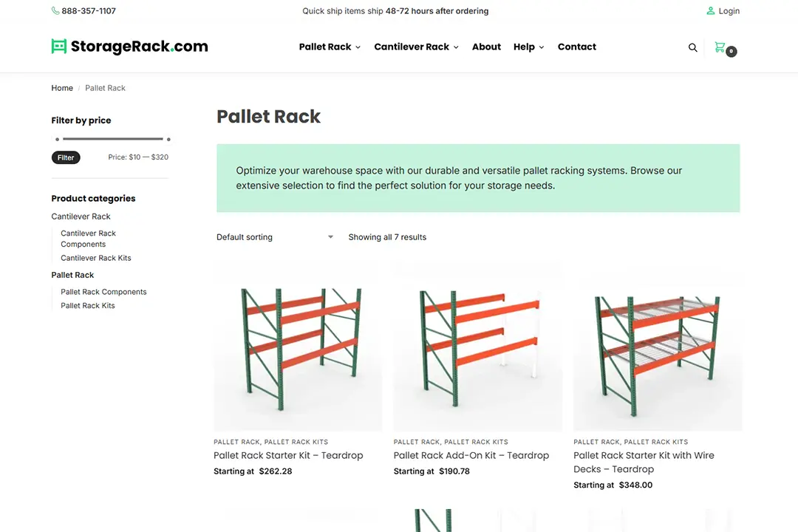798x532 pixels.
Task: Click the search magnifier icon
Action: tap(692, 47)
